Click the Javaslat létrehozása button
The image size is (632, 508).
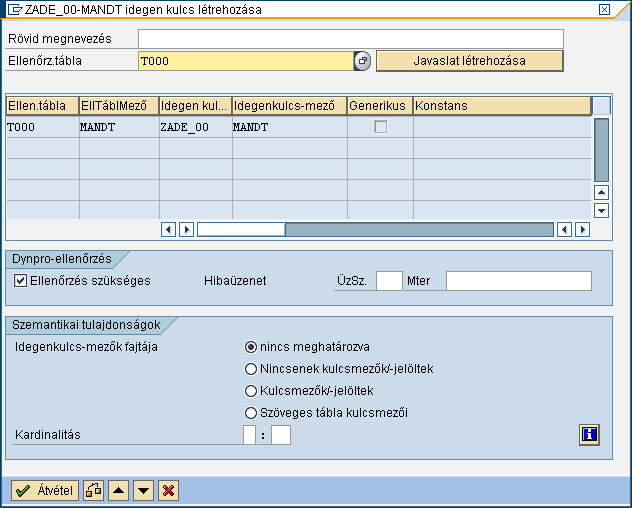point(470,61)
